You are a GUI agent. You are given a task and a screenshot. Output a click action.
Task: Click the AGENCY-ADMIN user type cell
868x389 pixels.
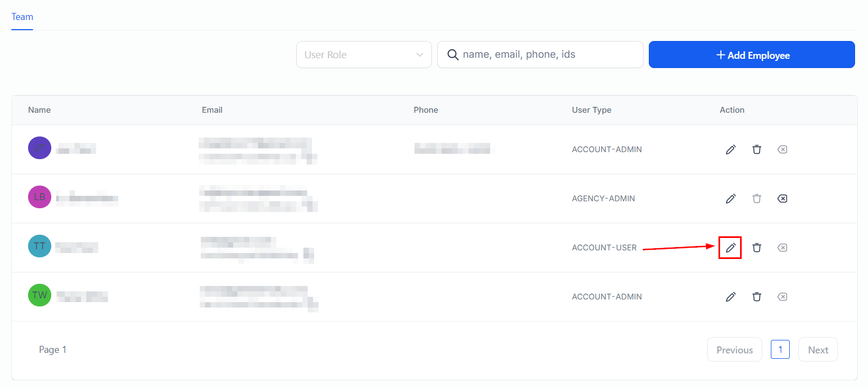603,199
